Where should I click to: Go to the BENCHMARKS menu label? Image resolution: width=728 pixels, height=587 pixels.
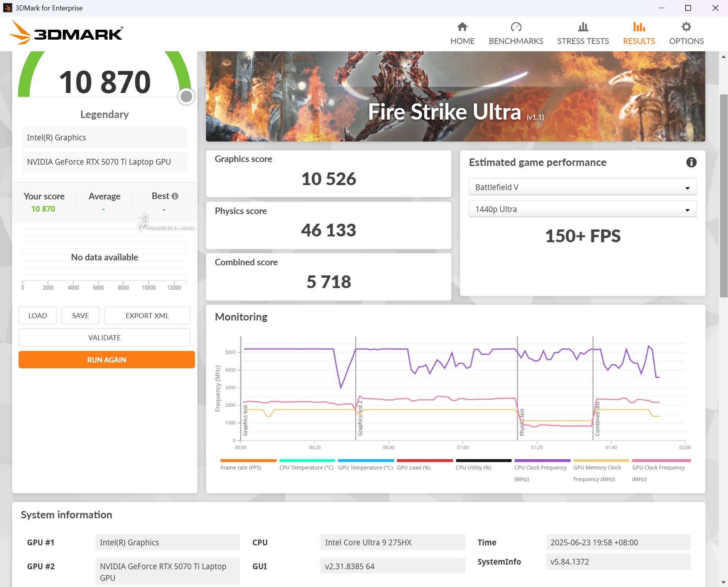(516, 41)
